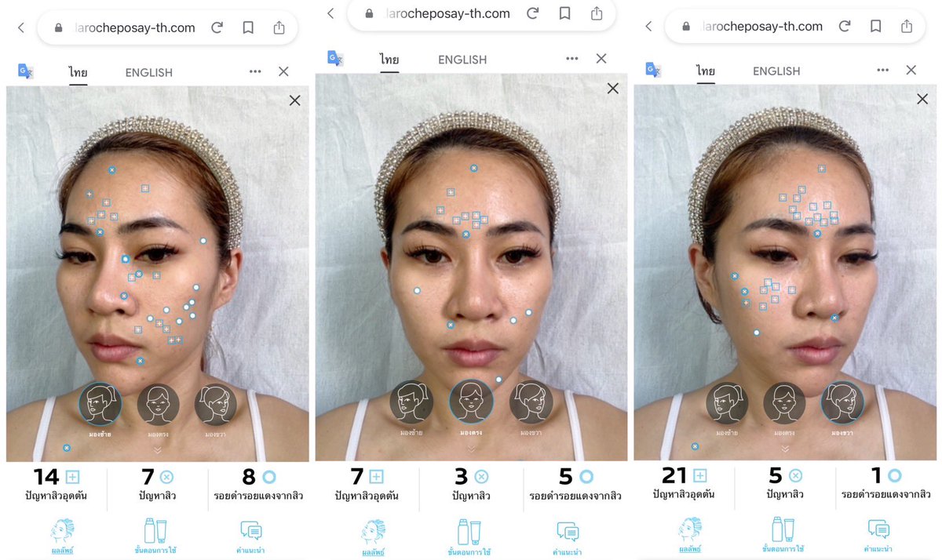Open translate more options in the right screen

(x=883, y=71)
